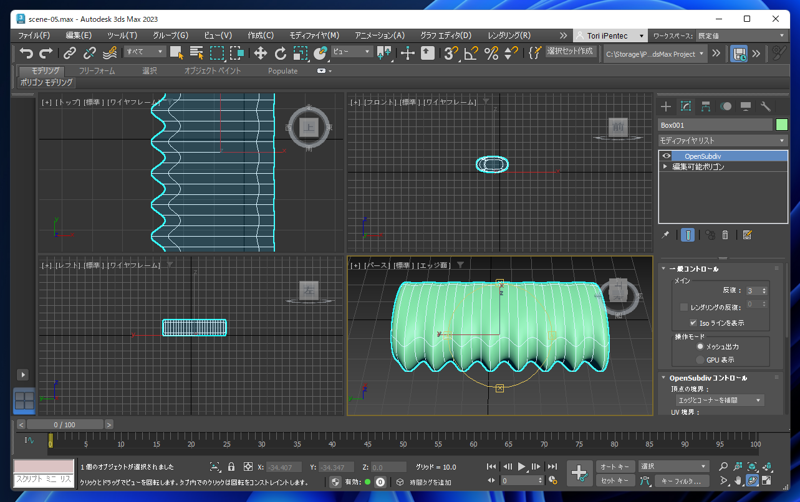Activate the Select and Rotate tool
The image size is (800, 502).
[280, 53]
